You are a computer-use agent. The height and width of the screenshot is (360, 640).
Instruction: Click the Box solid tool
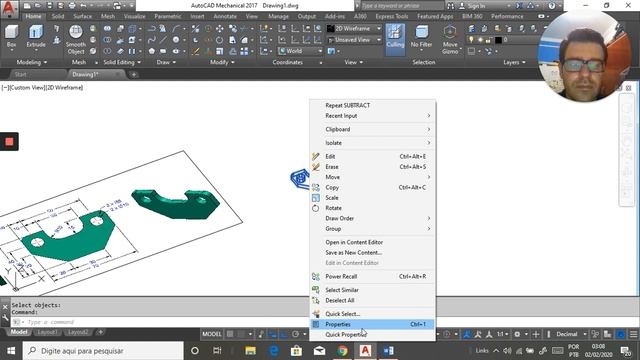point(11,36)
